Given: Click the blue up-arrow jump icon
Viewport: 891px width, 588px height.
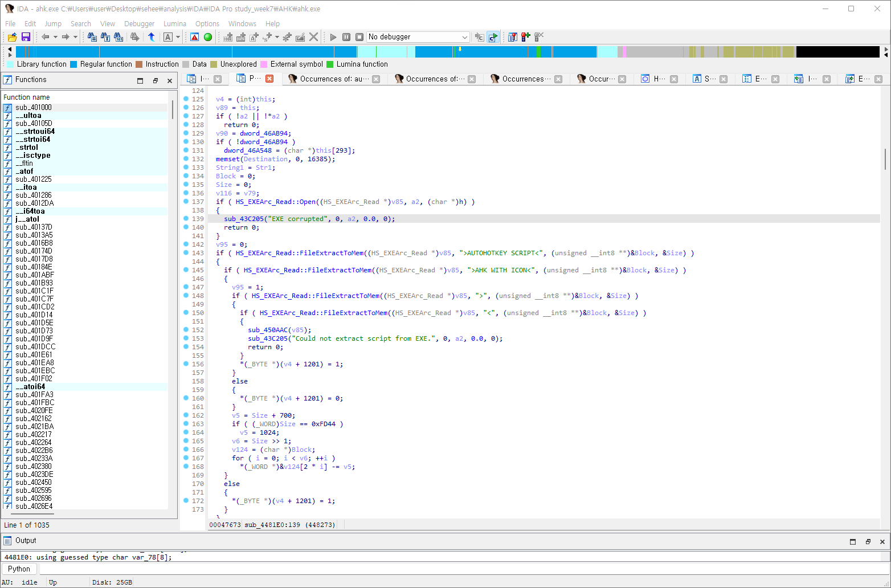Looking at the screenshot, I should (152, 37).
